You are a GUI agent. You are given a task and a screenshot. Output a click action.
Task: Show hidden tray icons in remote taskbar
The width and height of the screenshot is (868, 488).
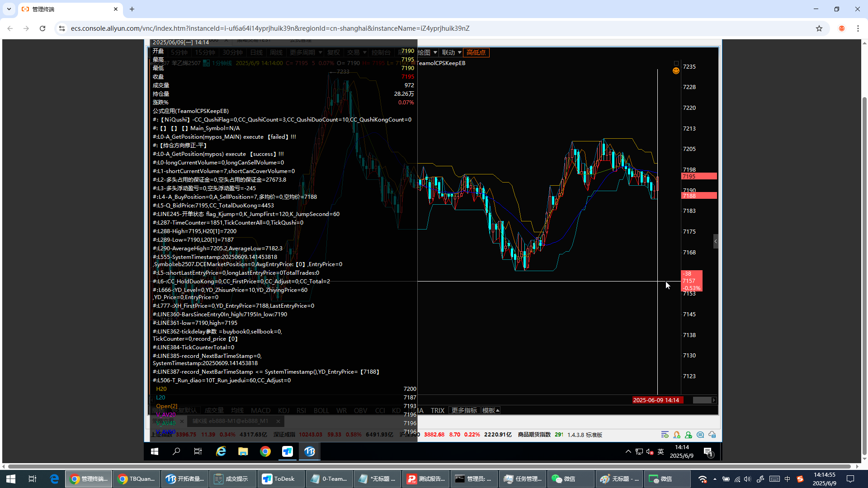(x=628, y=451)
